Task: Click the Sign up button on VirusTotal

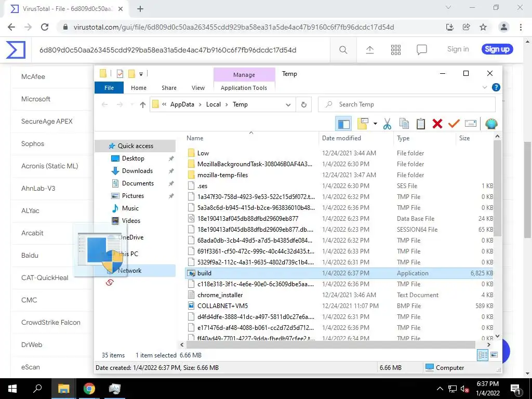Action: pyautogui.click(x=497, y=49)
